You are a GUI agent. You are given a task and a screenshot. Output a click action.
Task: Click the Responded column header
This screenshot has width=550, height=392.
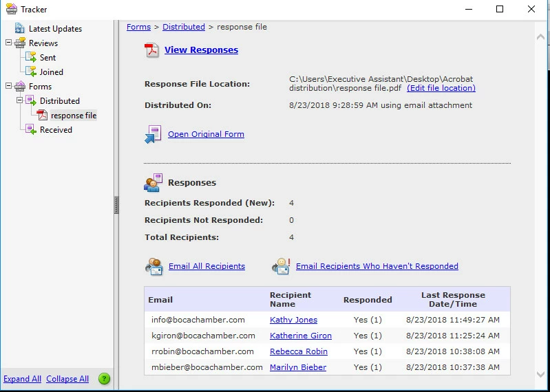pyautogui.click(x=368, y=300)
